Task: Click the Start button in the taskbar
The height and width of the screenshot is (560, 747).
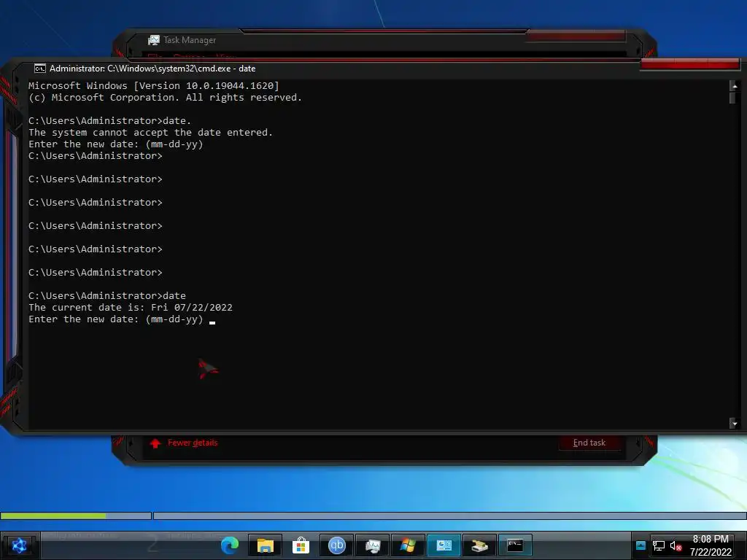Action: (19, 545)
